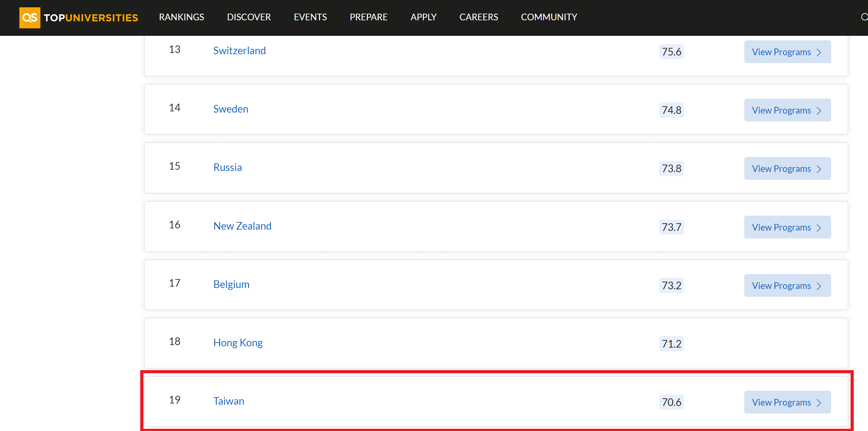Open the Careers menu item
The image size is (868, 431).
click(478, 17)
